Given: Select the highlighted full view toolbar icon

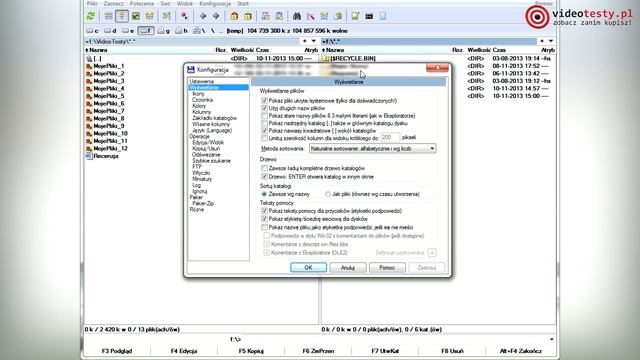Looking at the screenshot, I should [122, 16].
